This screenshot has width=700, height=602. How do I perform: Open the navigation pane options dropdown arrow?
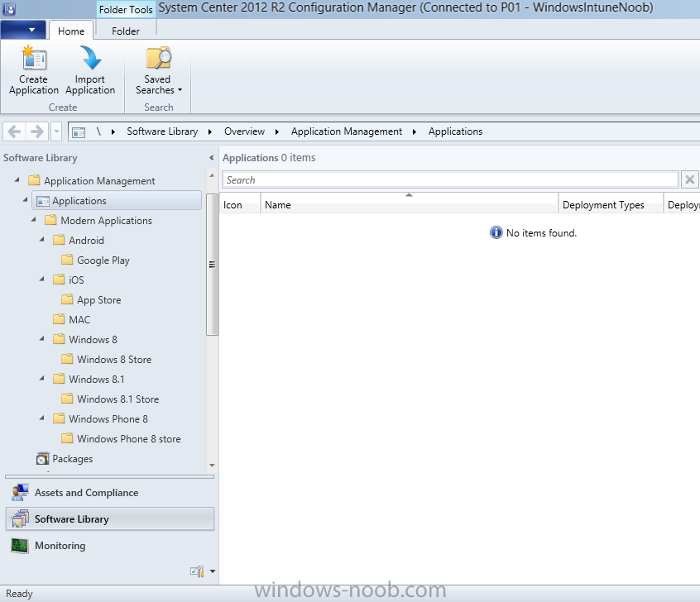(x=213, y=571)
